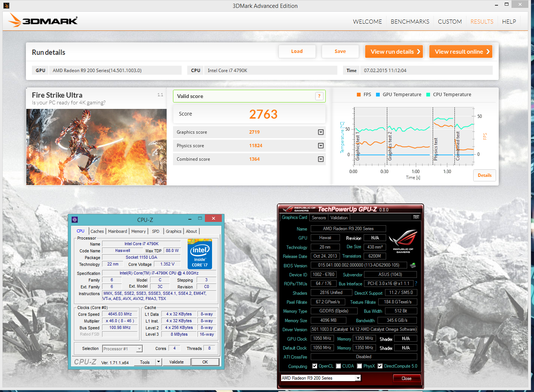Click the CPU-Z title bar app icon
The height and width of the screenshot is (392, 534).
(x=74, y=220)
